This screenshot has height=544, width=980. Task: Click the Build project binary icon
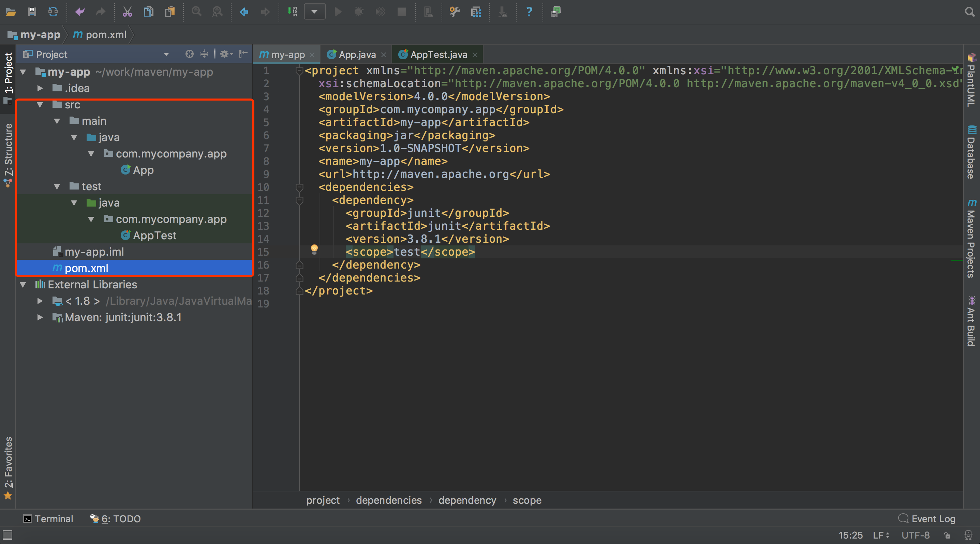coord(292,12)
